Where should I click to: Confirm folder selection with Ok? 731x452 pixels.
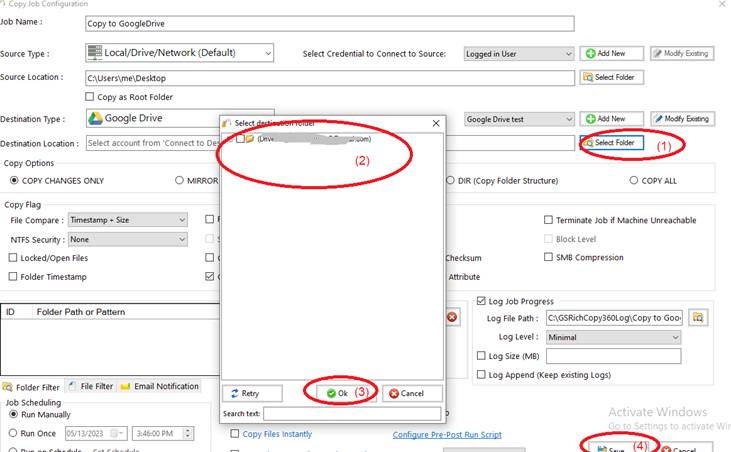tap(336, 393)
